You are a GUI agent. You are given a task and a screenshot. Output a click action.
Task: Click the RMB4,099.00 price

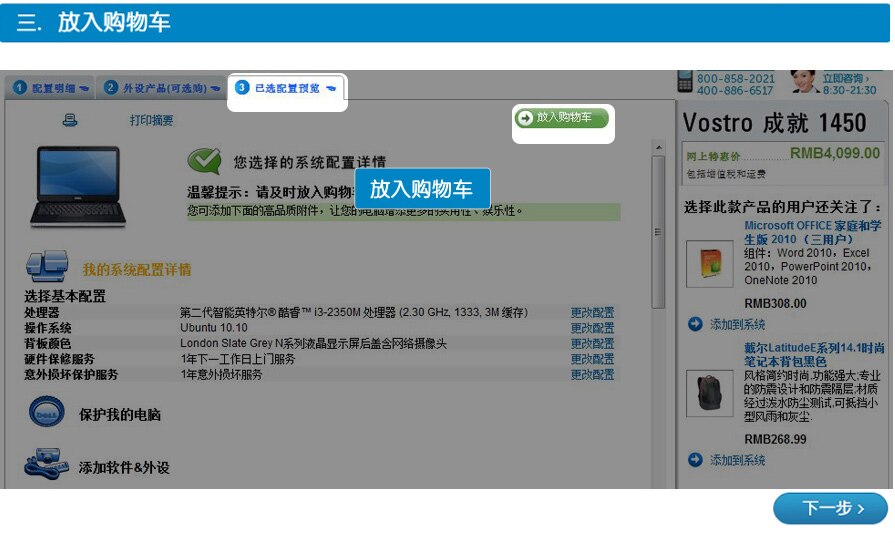point(834,153)
